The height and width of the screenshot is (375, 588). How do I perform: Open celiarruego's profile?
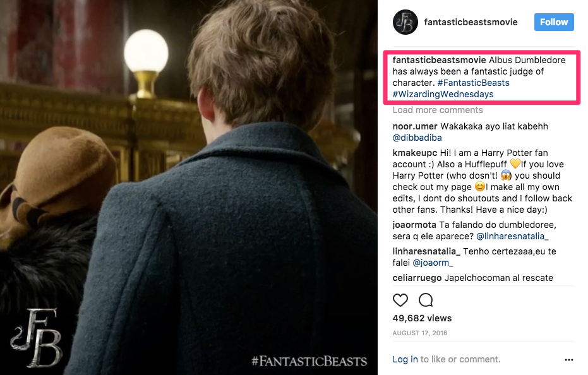coord(417,278)
